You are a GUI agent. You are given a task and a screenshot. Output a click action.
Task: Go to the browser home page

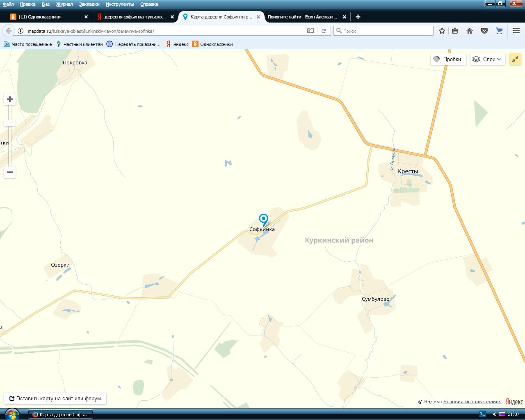click(470, 31)
